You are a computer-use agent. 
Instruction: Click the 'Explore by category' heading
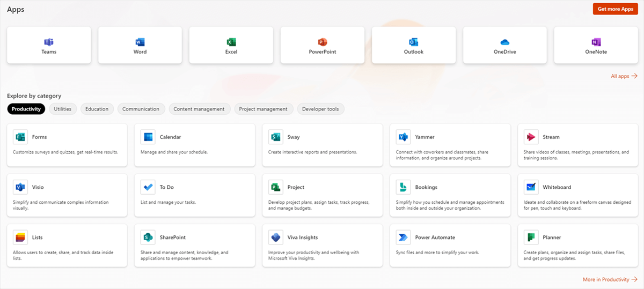pos(34,96)
